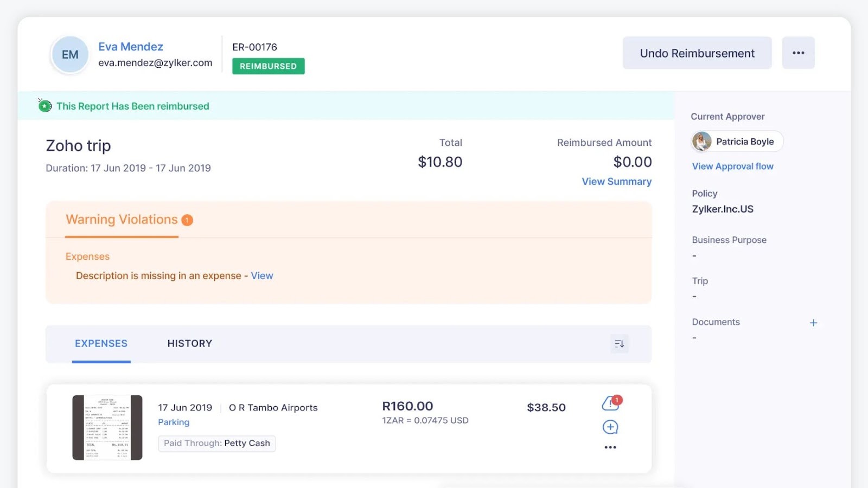Open the report's more options menu
Image resolution: width=868 pixels, height=488 pixels.
click(798, 53)
